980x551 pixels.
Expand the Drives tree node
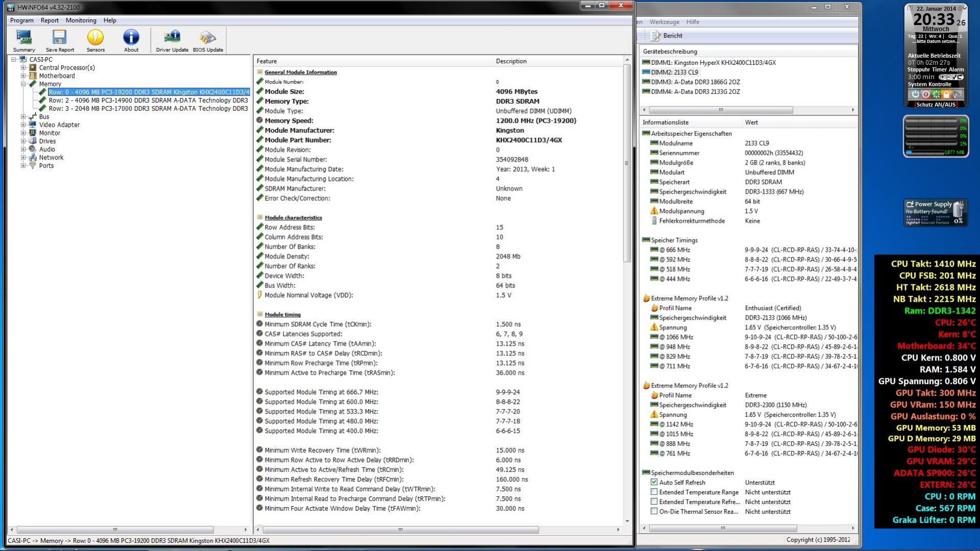click(x=23, y=141)
